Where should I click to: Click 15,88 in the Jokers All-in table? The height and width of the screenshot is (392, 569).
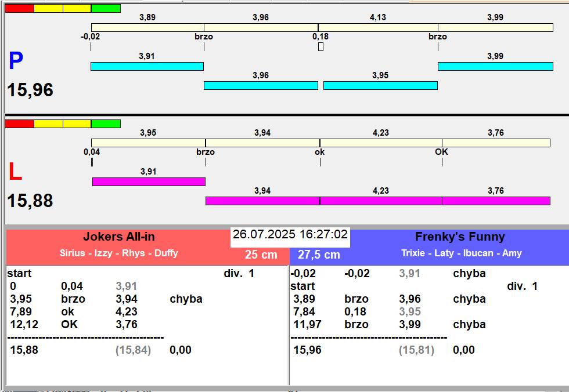24,350
